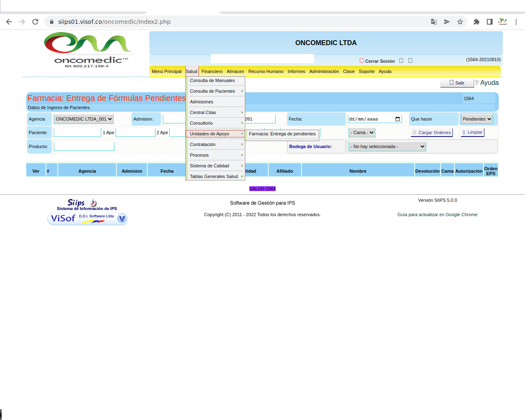Click the browser reload icon

(x=35, y=22)
